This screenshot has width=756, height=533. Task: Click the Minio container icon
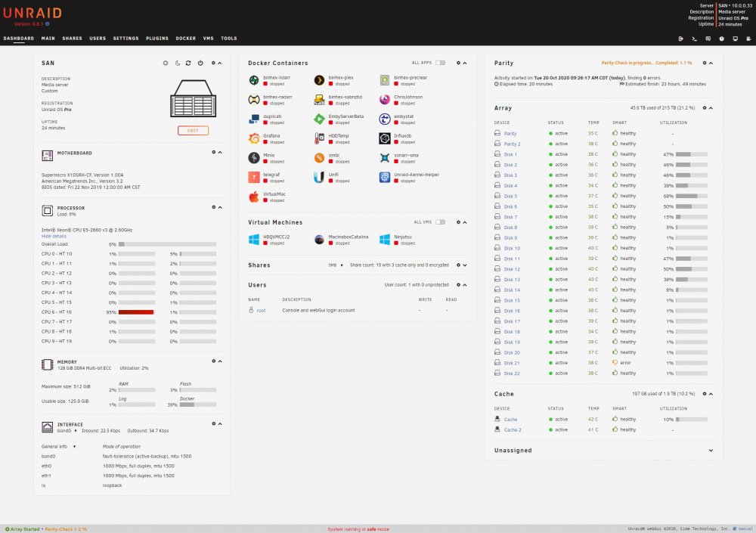pyautogui.click(x=253, y=158)
